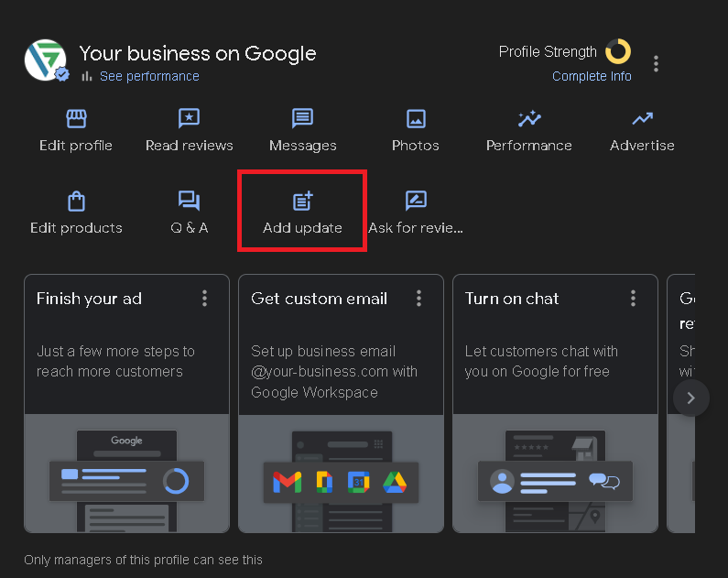Open the Q & A chat bubbles icon
Image resolution: width=728 pixels, height=578 pixels.
(189, 201)
